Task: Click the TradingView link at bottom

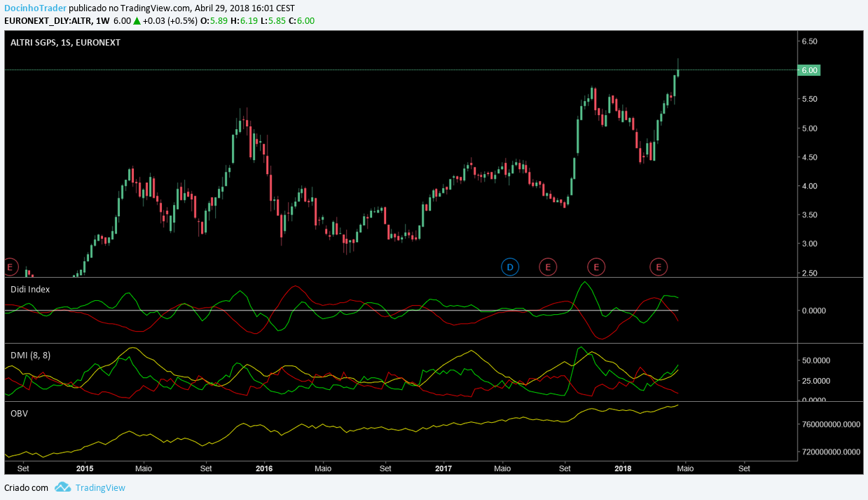Action: coord(100,487)
